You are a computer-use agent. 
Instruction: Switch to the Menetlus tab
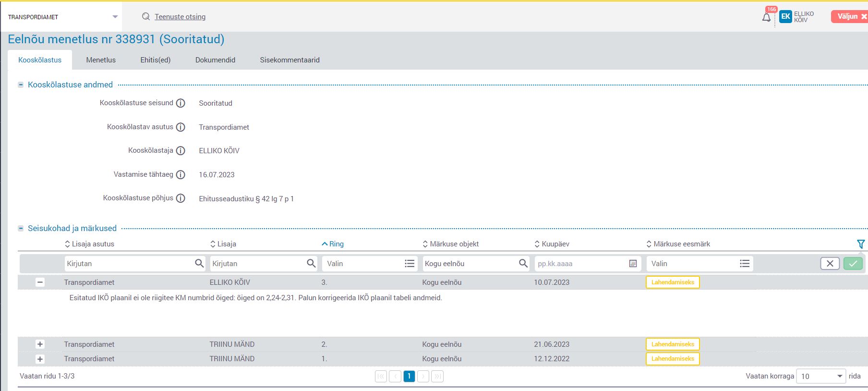(101, 60)
